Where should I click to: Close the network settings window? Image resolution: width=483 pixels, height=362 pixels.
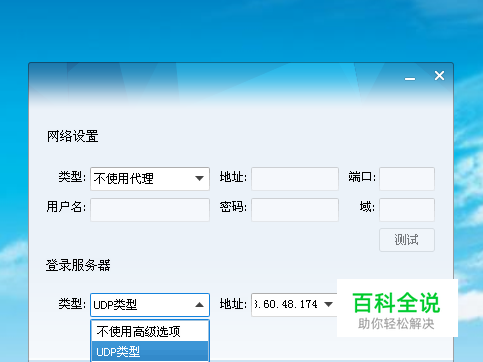(439, 76)
